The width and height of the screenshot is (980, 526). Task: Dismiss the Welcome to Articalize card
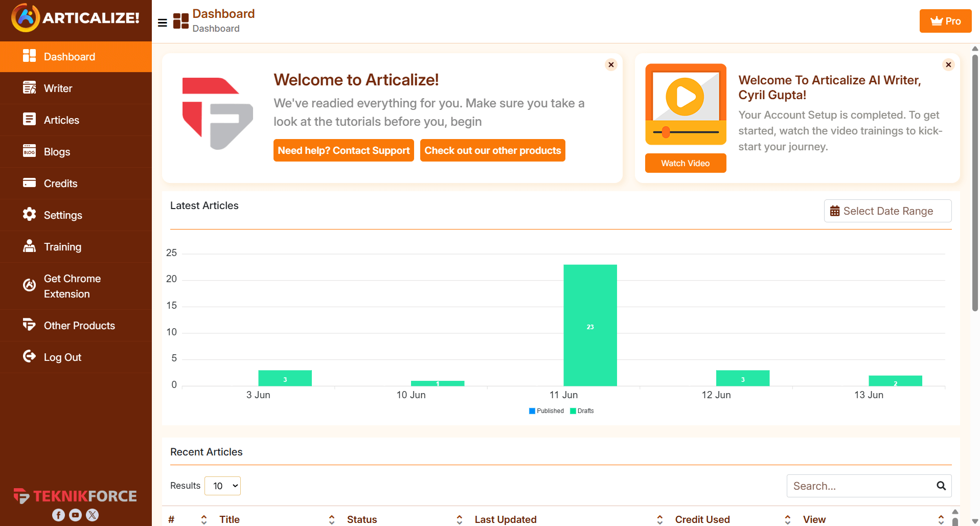tap(611, 65)
